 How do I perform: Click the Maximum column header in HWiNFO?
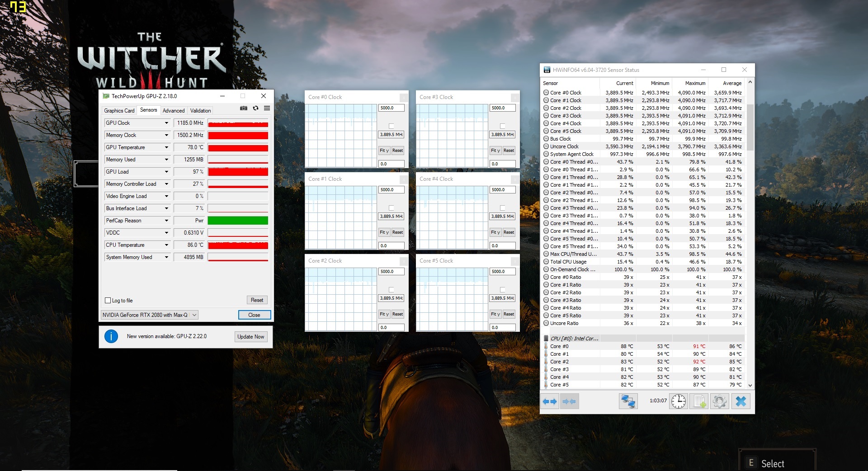pyautogui.click(x=690, y=83)
